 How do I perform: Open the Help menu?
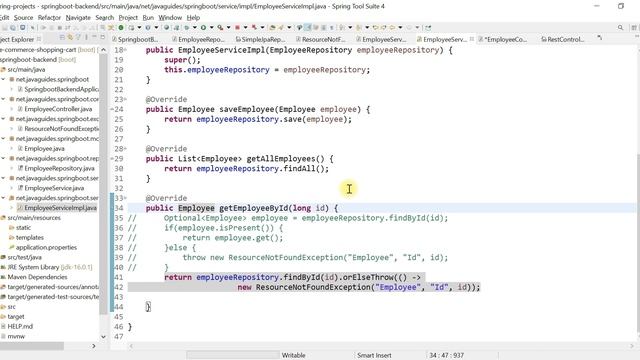193,18
